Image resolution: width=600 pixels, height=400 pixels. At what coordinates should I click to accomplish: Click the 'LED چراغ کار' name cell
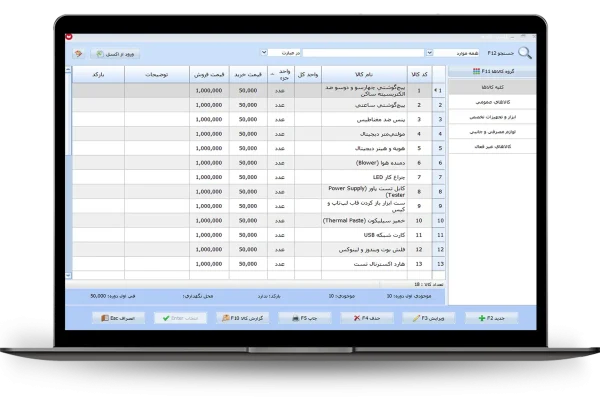pos(364,177)
